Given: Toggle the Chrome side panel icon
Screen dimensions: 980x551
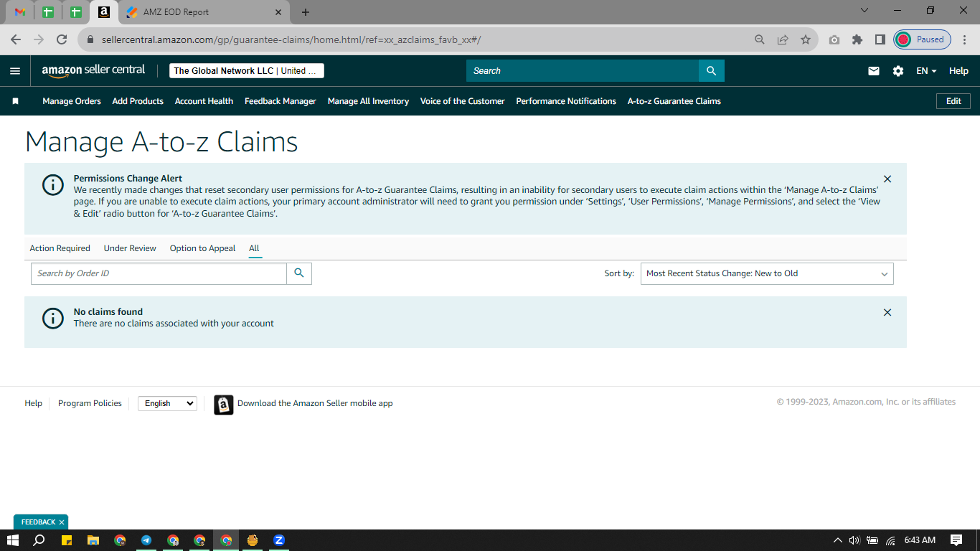Looking at the screenshot, I should tap(880, 39).
